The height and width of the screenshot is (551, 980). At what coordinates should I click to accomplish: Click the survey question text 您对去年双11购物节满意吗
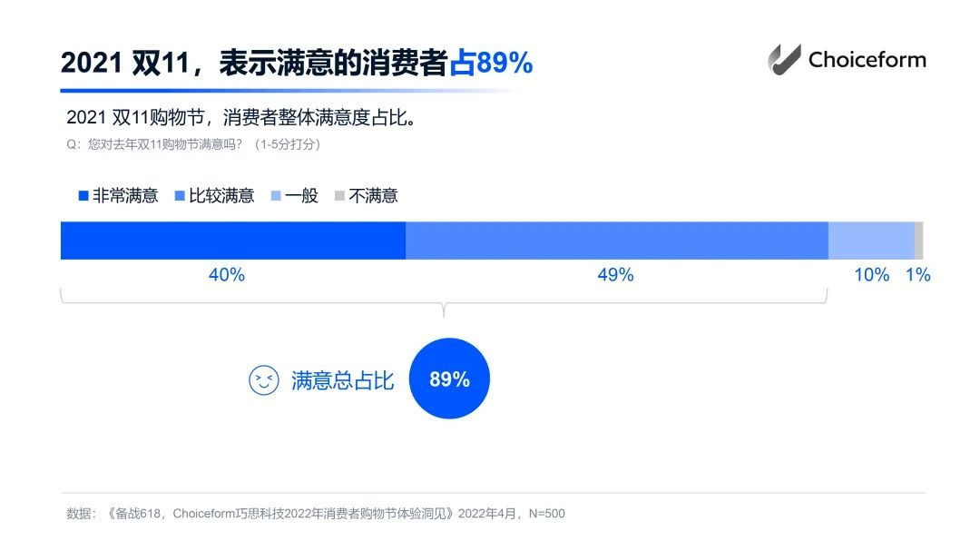click(x=165, y=144)
